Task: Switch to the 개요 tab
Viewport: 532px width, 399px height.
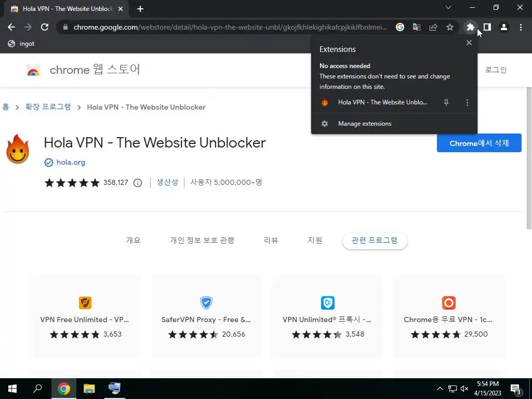Action: click(x=134, y=240)
